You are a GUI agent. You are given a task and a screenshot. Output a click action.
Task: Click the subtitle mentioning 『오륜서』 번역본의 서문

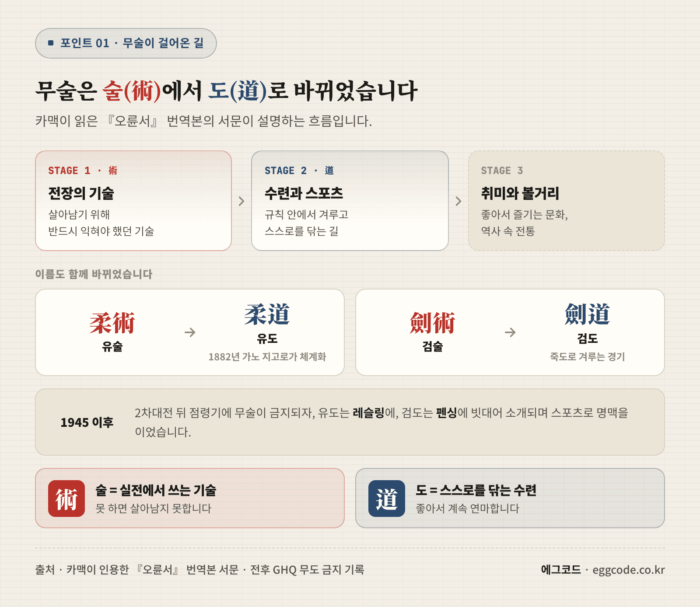(203, 121)
